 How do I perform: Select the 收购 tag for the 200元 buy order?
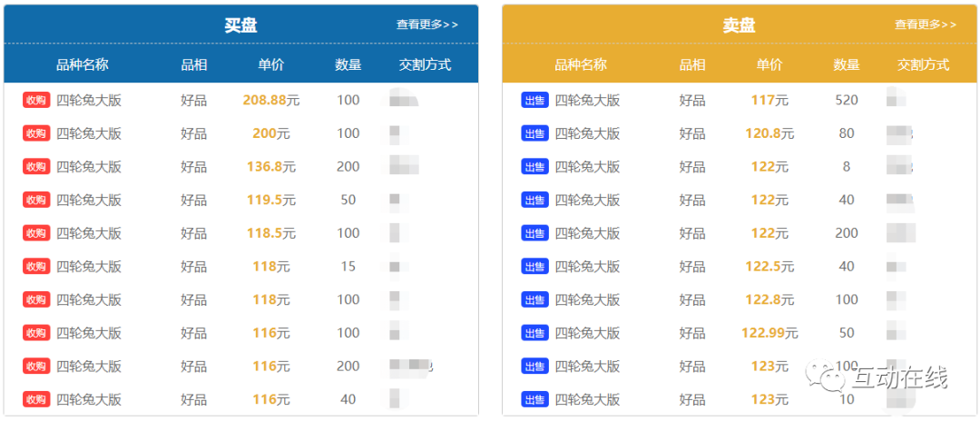point(36,134)
